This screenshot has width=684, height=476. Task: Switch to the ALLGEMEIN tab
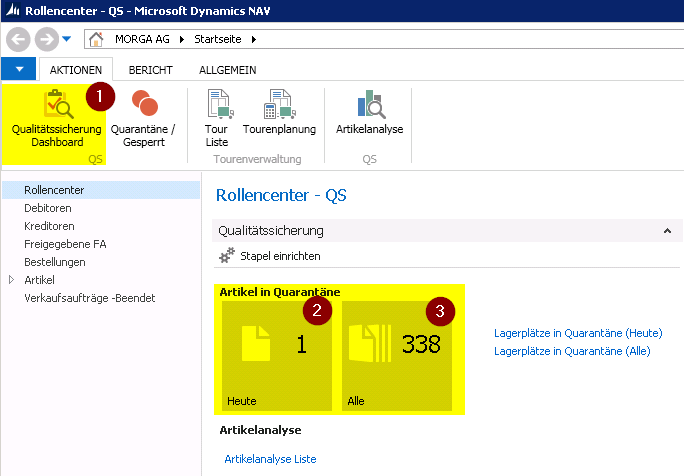coord(228,70)
